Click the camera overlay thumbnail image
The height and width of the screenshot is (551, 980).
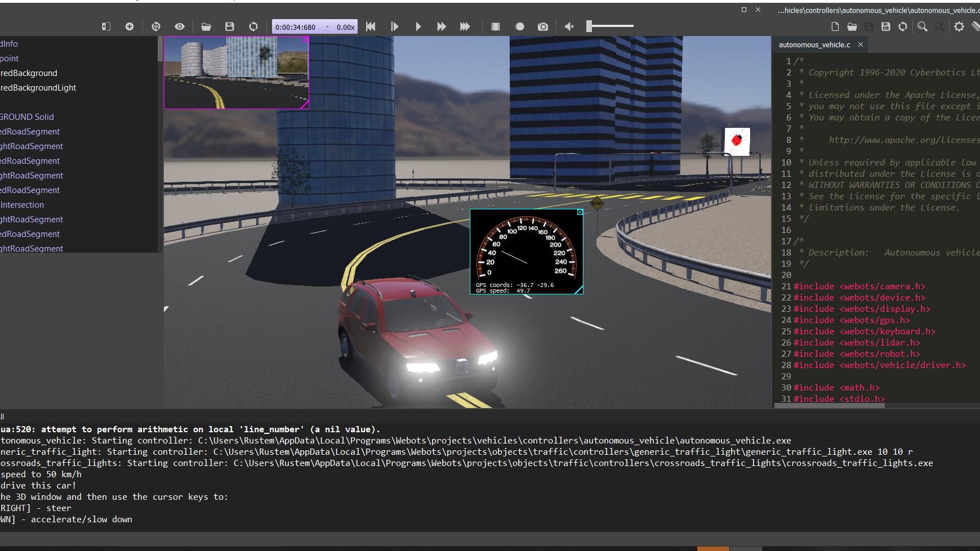[237, 73]
